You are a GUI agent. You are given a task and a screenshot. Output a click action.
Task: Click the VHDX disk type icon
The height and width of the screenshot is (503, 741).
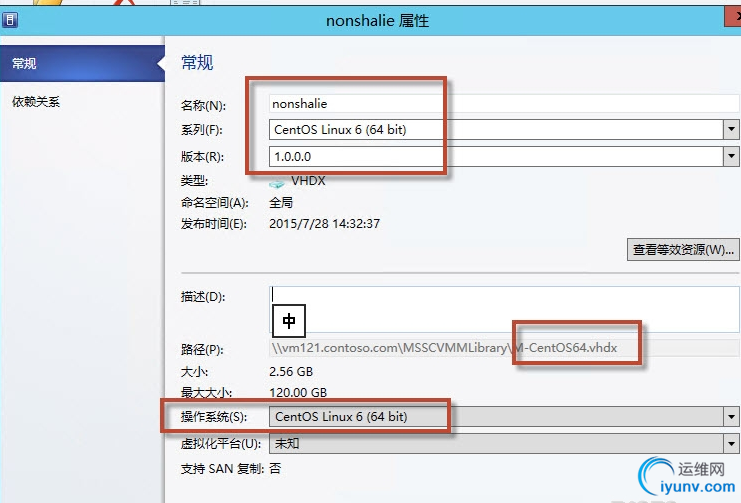277,183
